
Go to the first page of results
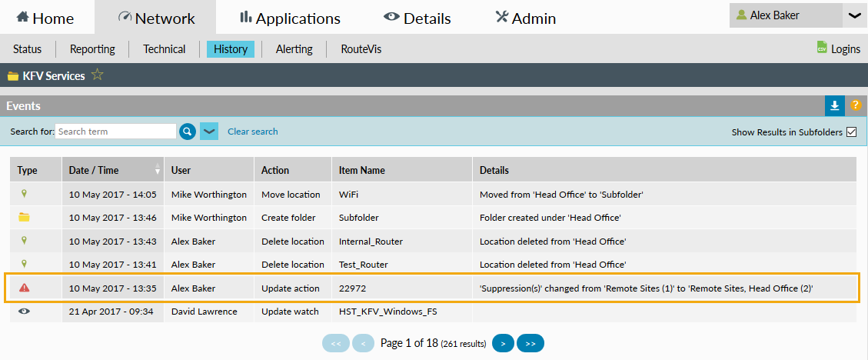335,343
